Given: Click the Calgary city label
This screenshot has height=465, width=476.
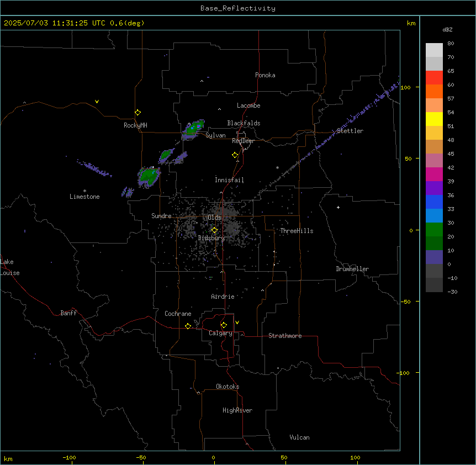Looking at the screenshot, I should coord(221,333).
